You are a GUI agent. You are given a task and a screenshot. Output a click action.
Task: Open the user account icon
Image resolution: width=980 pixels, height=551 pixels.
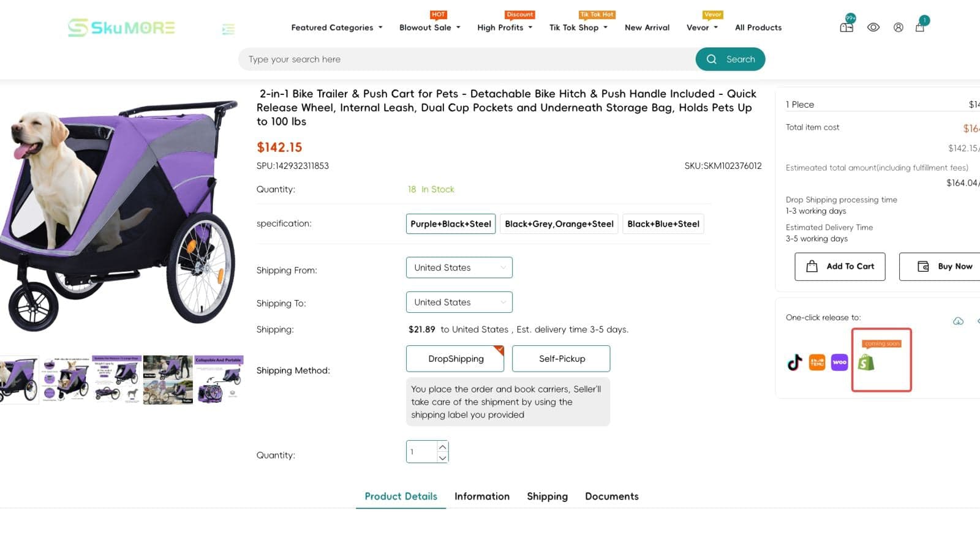pos(898,27)
